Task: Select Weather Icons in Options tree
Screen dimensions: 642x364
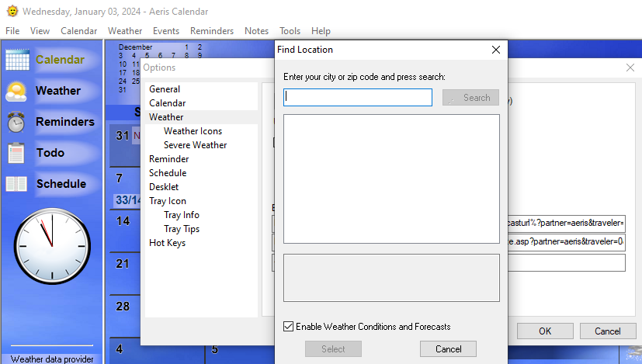Action: (x=193, y=131)
